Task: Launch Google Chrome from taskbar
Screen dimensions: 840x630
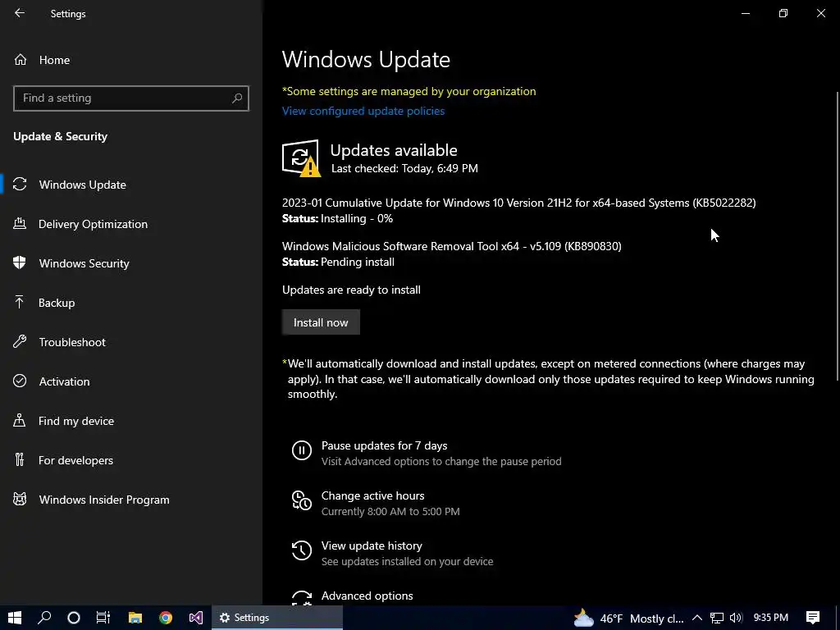Action: coord(166,618)
